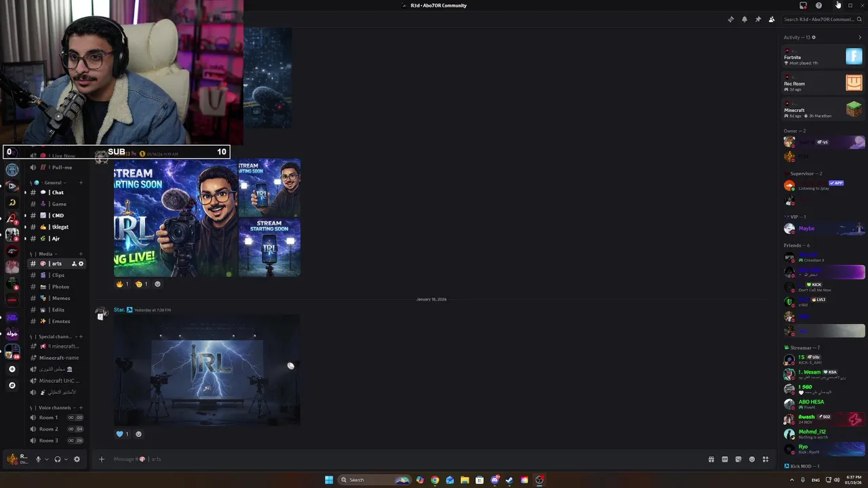Open Fortnite activity card
Viewport: 868px width, 488px height.
point(823,57)
